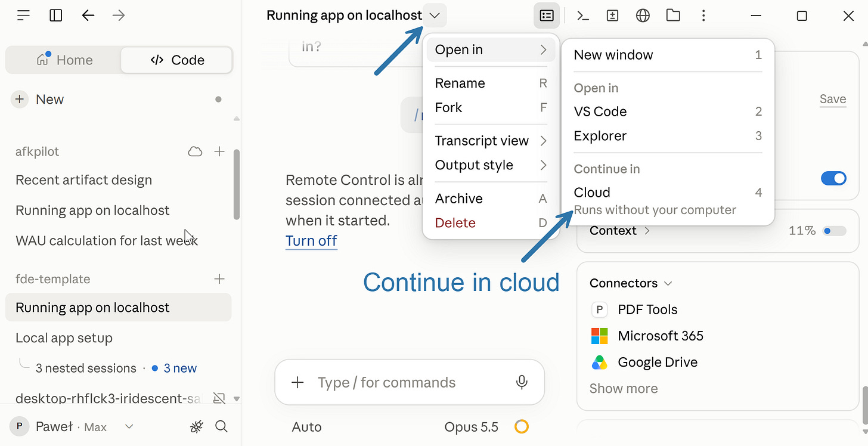Click Show more under Connectors

coord(624,389)
